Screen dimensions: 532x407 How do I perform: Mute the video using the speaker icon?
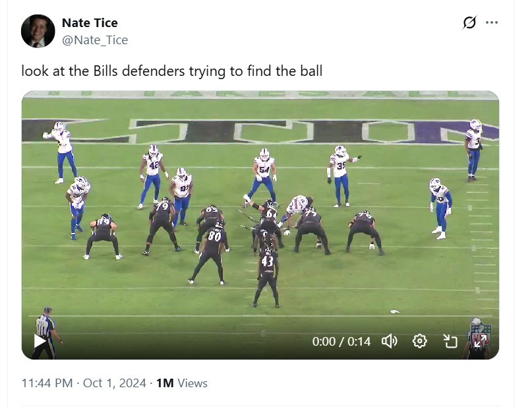[390, 341]
